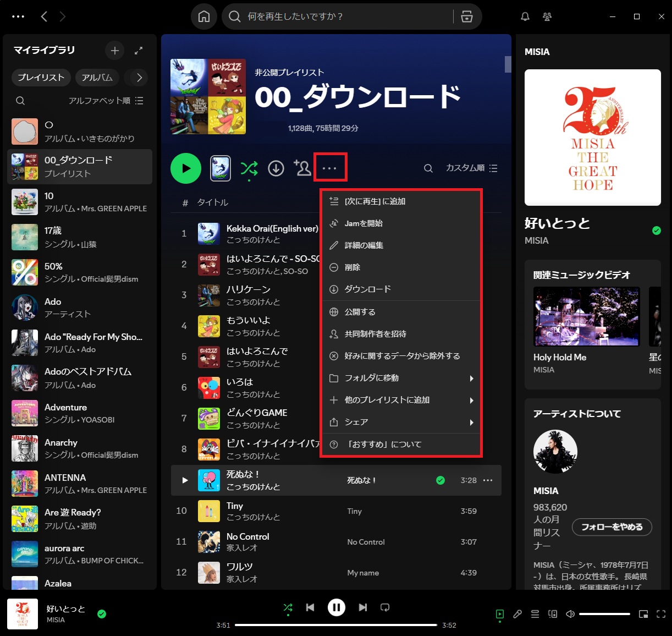This screenshot has width=672, height=636.
Task: Expand the 他のプレイリストに追加 submenu
Action: point(401,400)
